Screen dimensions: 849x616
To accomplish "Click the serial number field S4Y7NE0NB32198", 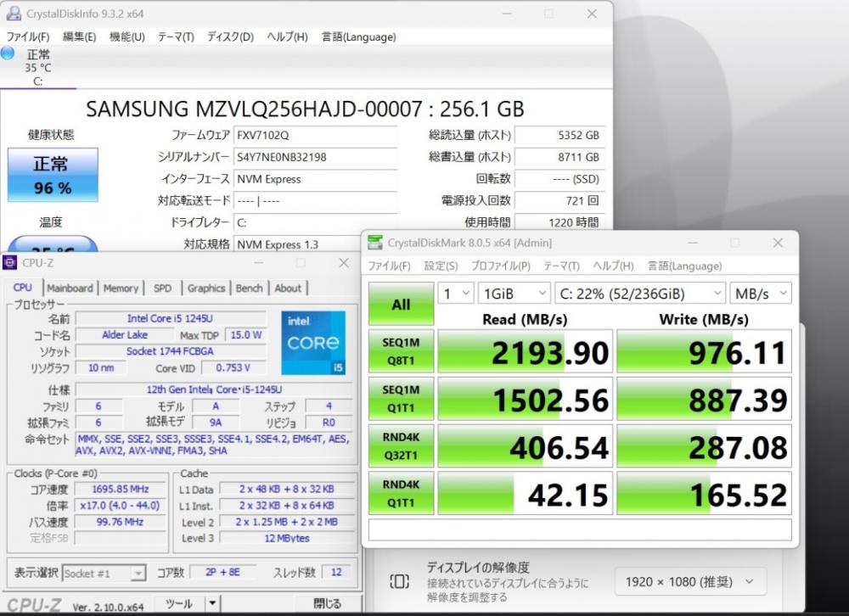I will click(x=315, y=157).
